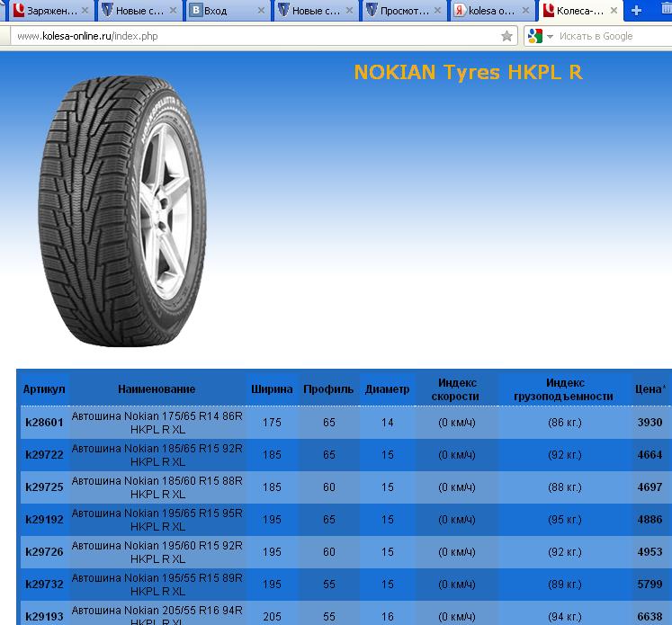Click article code k29192
This screenshot has height=625, width=672.
coord(44,520)
